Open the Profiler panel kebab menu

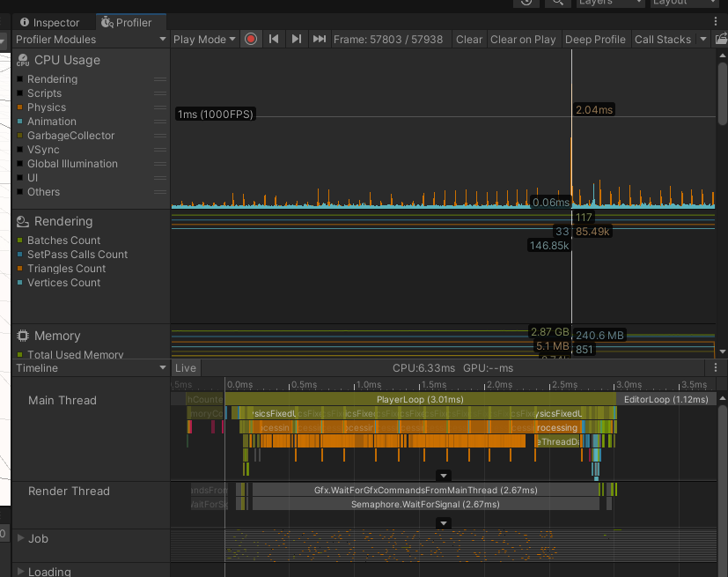715,22
